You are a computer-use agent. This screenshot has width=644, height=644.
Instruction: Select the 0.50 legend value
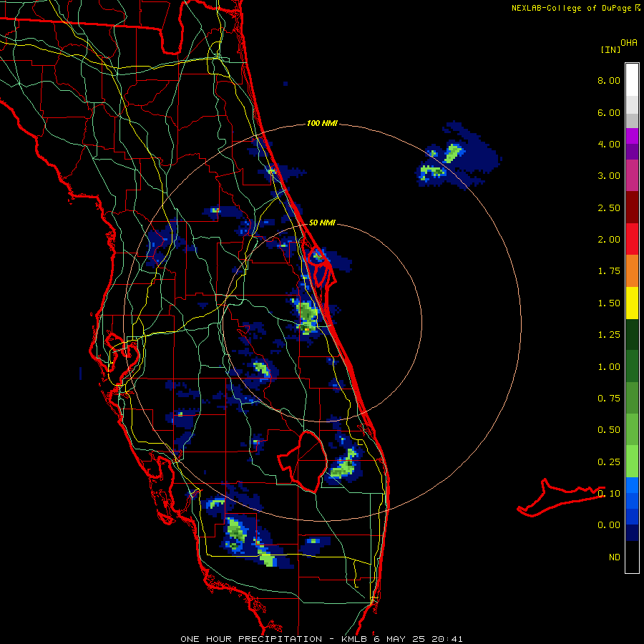(x=609, y=430)
